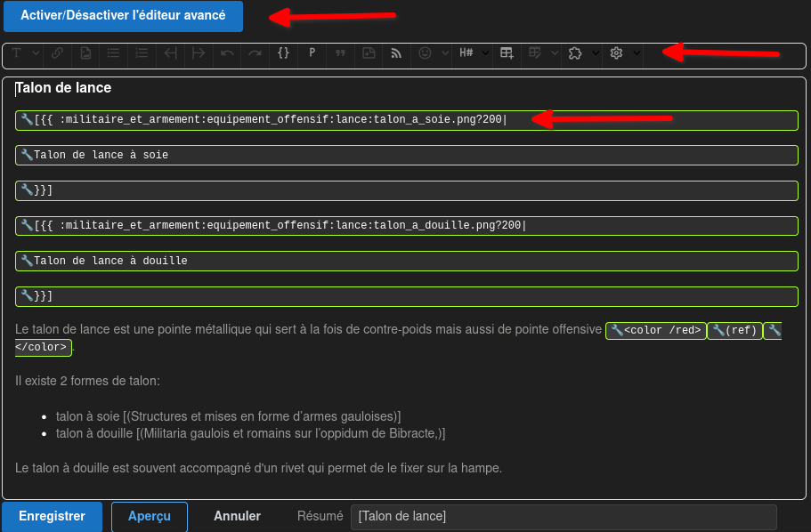Click the ordered list icon

coord(142,52)
